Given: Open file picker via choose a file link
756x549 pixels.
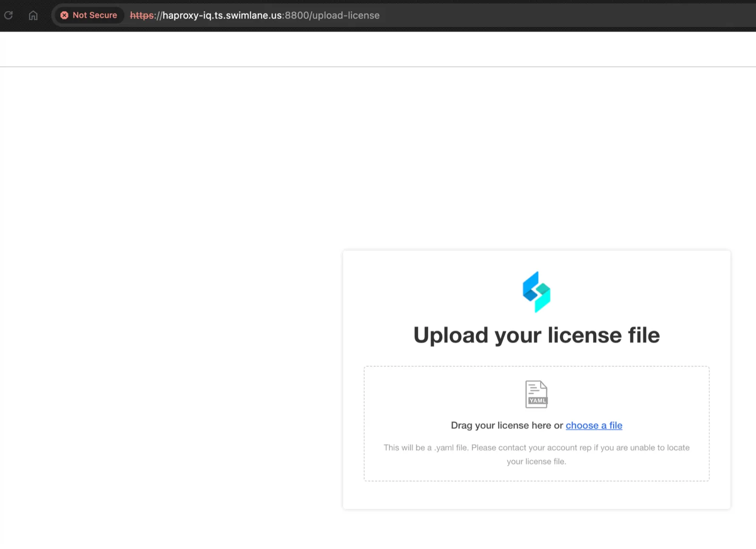Looking at the screenshot, I should point(594,425).
